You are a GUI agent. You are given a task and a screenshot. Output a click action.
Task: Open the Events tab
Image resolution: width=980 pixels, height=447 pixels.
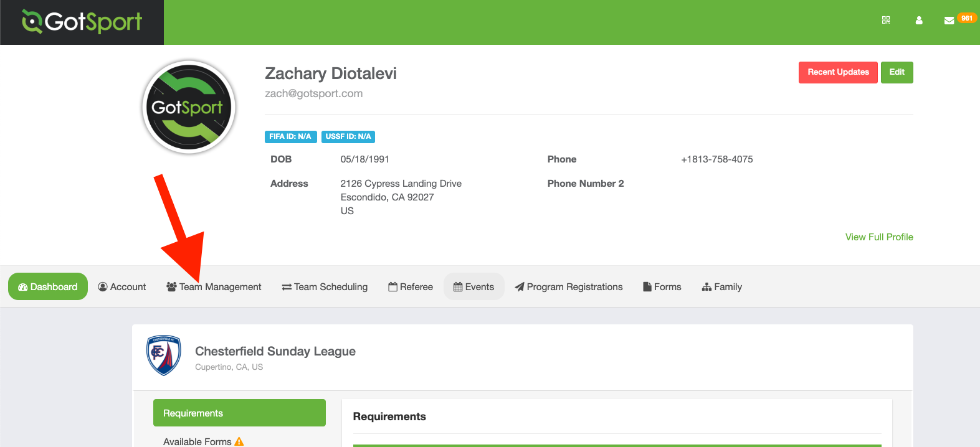coord(474,286)
